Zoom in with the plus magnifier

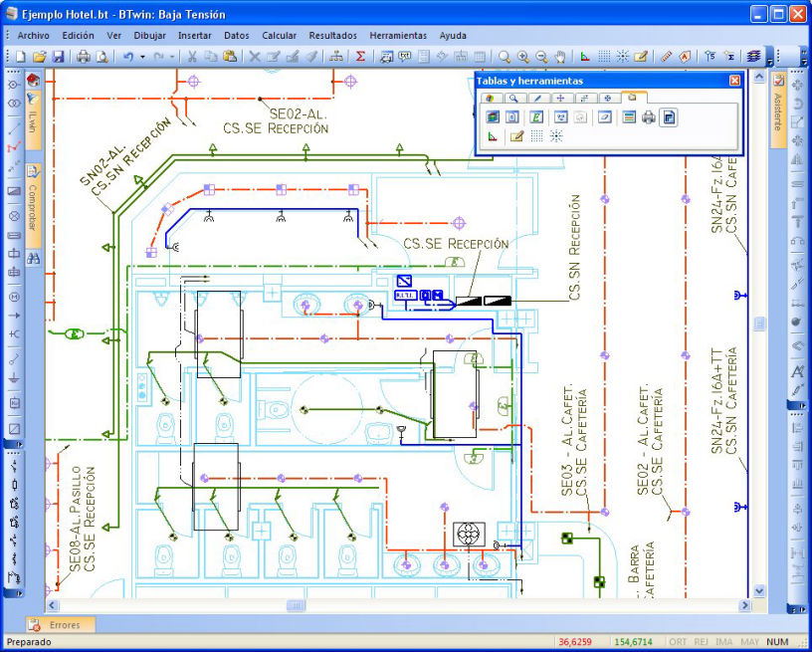pos(523,57)
